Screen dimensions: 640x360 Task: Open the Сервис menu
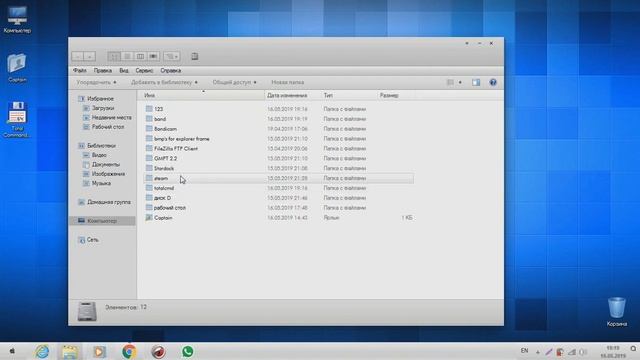[x=144, y=71]
